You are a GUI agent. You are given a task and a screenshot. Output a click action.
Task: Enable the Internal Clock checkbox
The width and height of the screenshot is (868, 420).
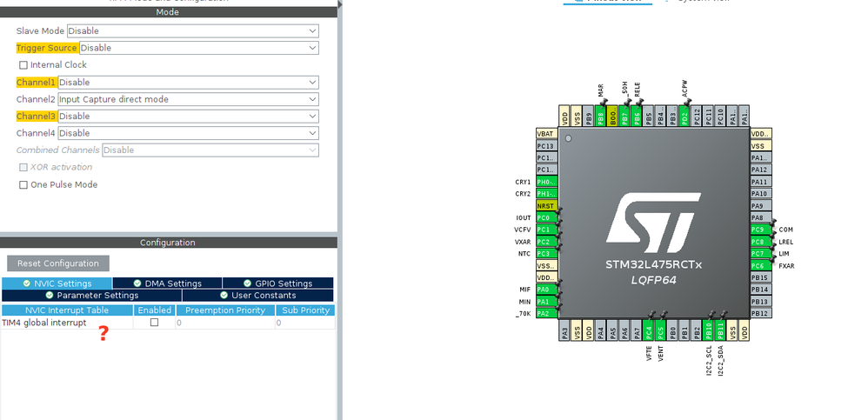(23, 65)
